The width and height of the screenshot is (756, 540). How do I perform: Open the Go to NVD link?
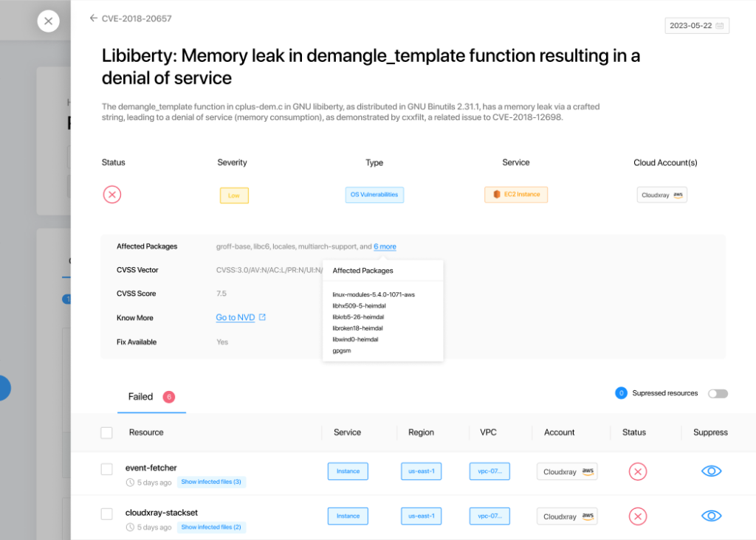pos(236,318)
